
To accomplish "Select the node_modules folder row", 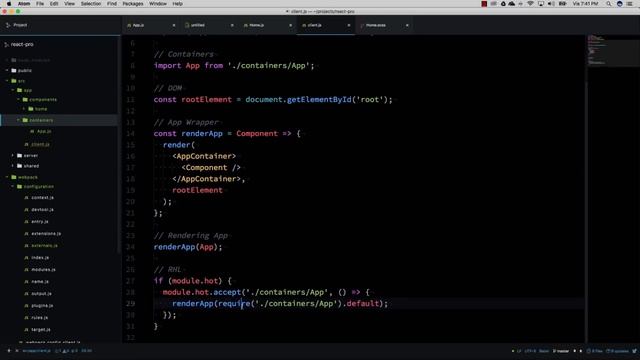I will tap(59, 60).
